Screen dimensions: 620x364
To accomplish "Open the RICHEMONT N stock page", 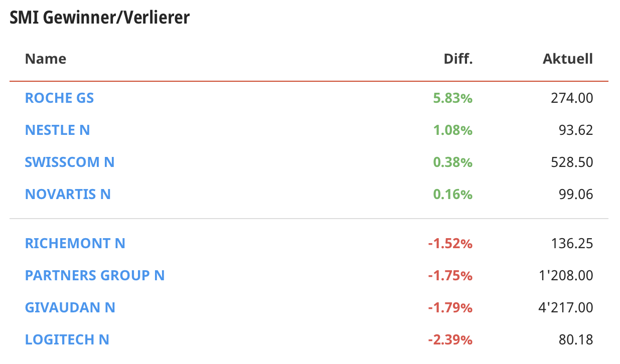I will click(75, 244).
